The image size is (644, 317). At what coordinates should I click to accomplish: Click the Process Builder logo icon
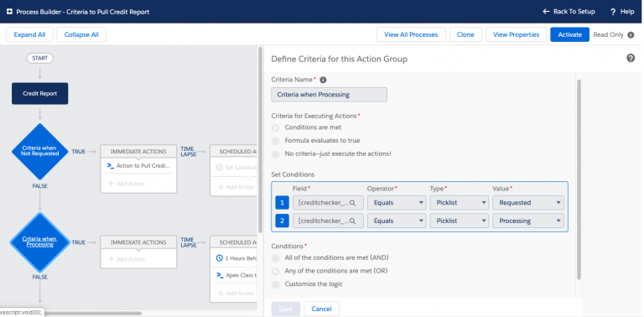9,12
